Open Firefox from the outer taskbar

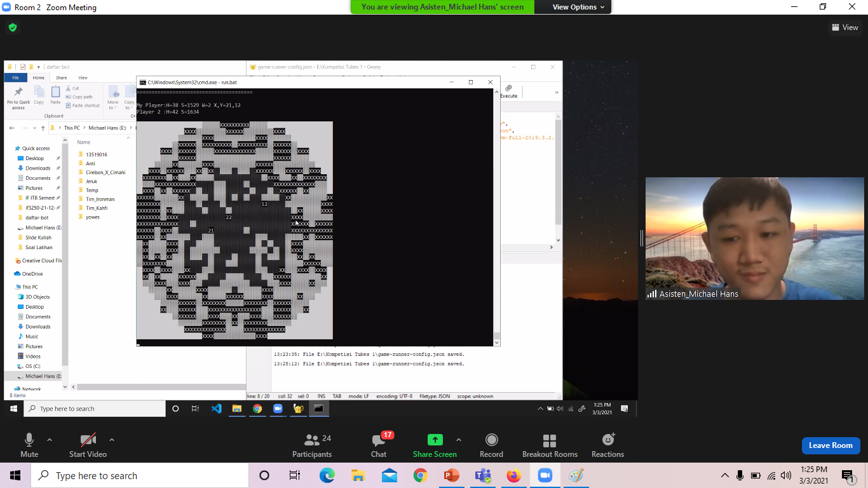[513, 475]
